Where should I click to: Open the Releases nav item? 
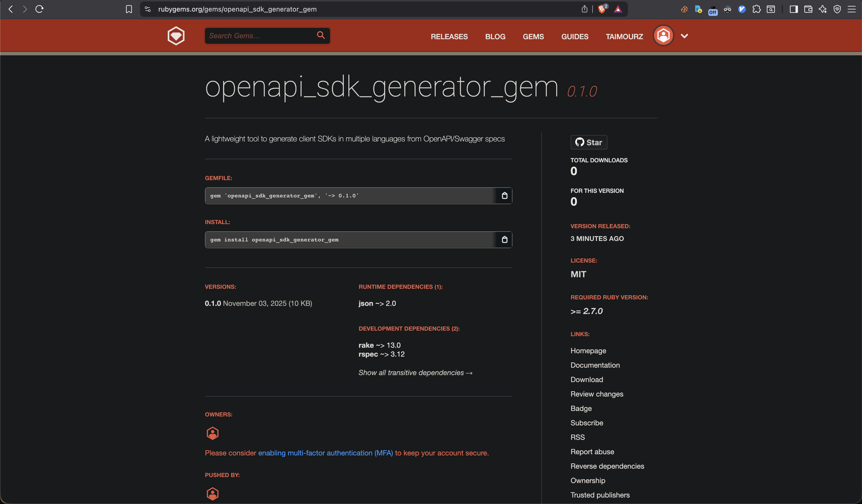pos(449,37)
